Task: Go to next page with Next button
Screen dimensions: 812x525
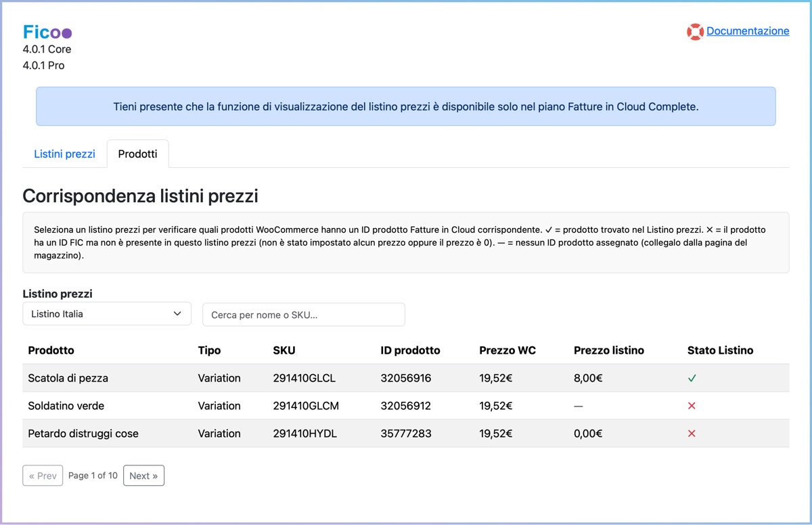Action: pyautogui.click(x=143, y=476)
